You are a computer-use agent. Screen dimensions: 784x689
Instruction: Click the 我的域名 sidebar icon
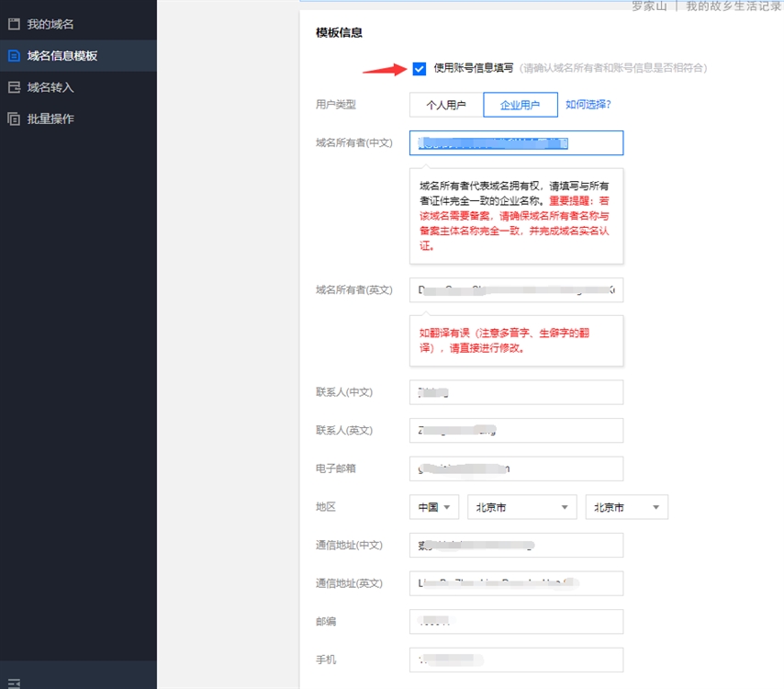tap(14, 24)
